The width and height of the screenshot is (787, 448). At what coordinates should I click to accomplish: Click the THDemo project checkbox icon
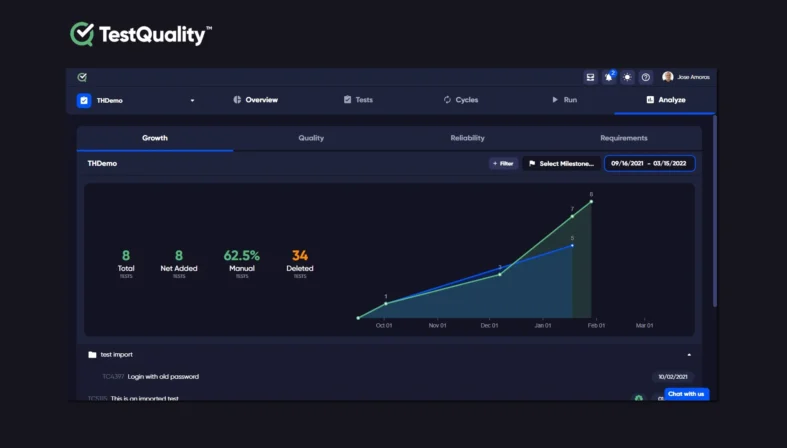[x=84, y=100]
